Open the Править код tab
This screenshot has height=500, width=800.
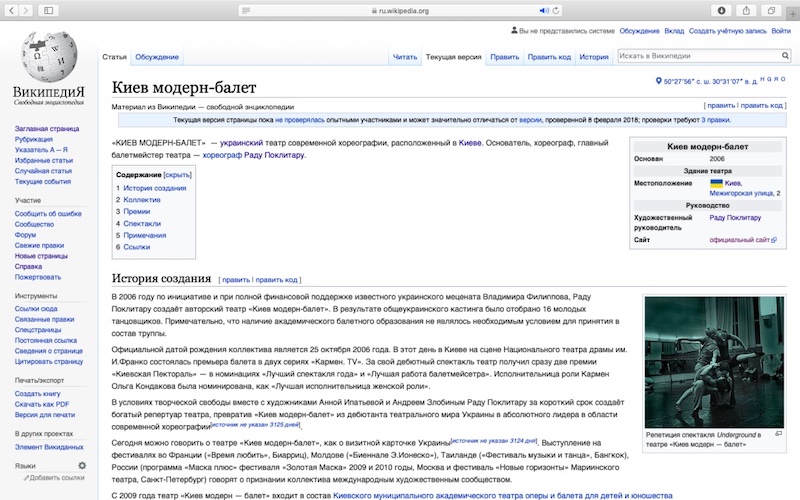(549, 57)
